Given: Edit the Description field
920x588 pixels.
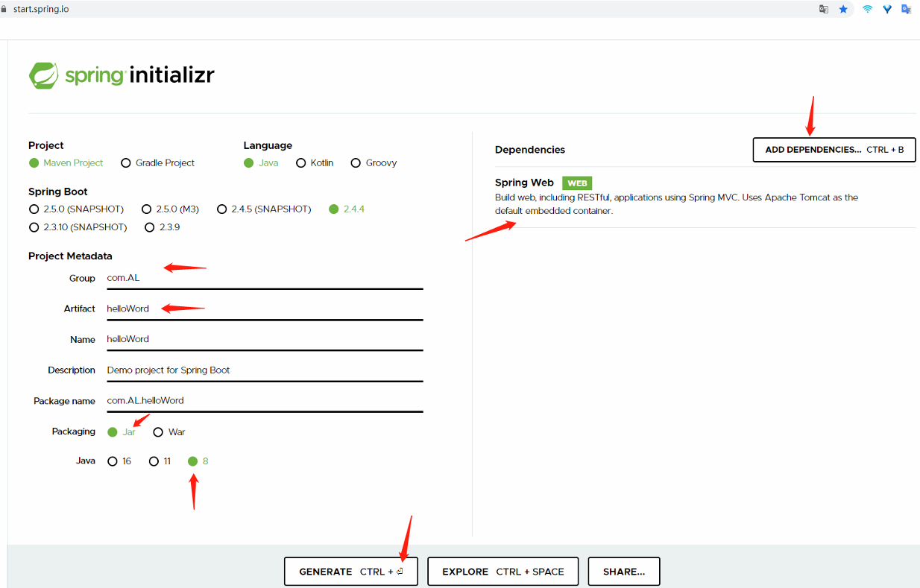Looking at the screenshot, I should click(265, 370).
